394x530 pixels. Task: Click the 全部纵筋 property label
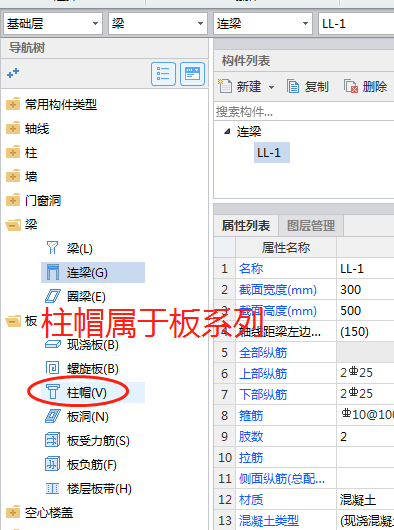click(x=263, y=353)
